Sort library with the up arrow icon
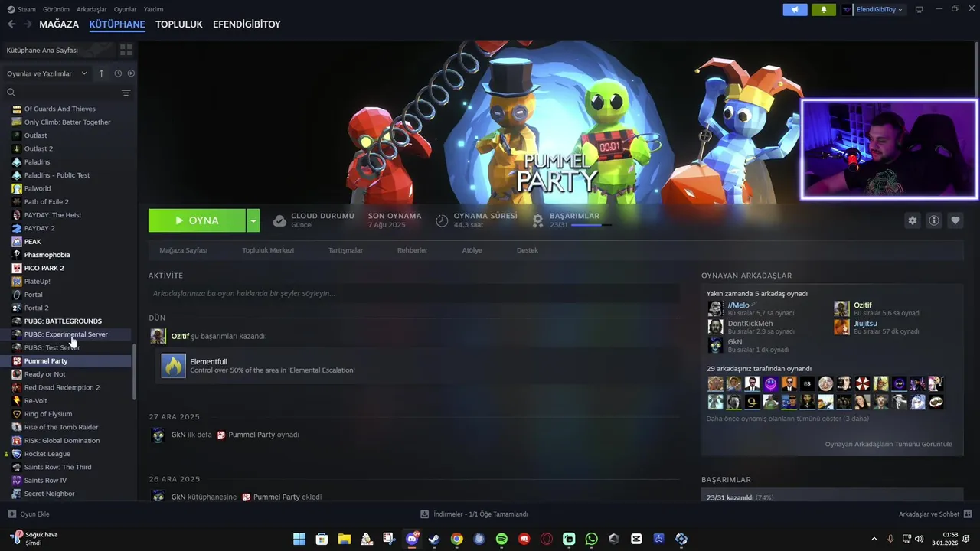 (101, 73)
